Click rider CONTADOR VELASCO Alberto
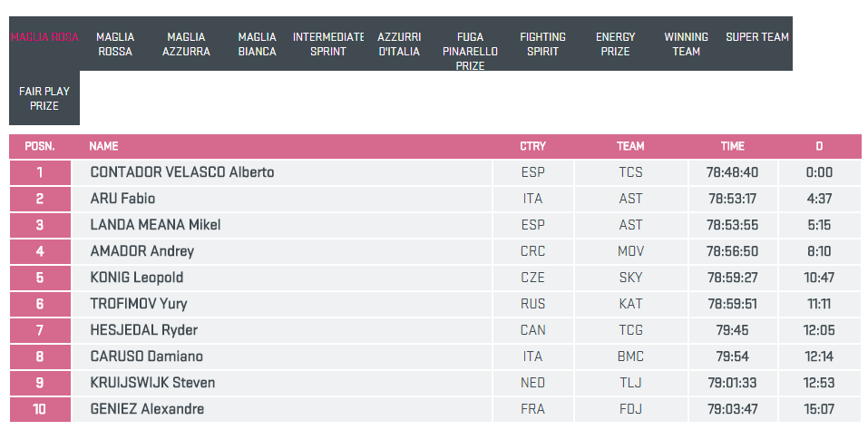The width and height of the screenshot is (868, 430). [182, 172]
